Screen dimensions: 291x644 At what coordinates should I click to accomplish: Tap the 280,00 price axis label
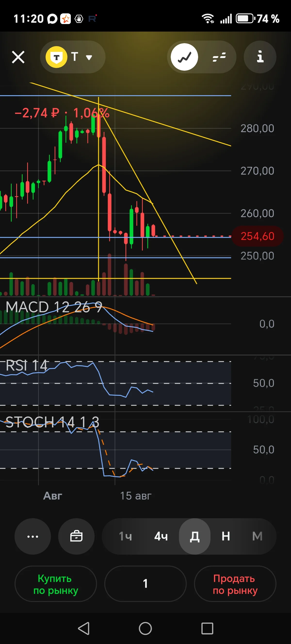[x=257, y=128]
